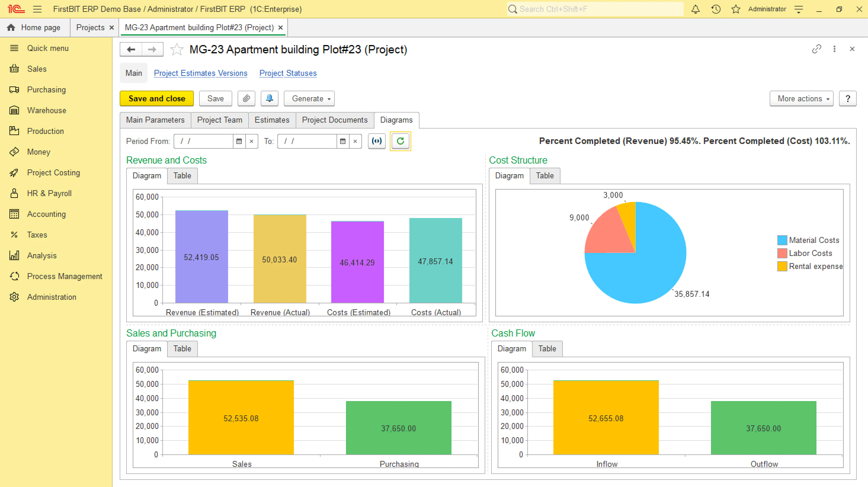Open the history clock icon
This screenshot has width=868, height=487.
tap(716, 9)
